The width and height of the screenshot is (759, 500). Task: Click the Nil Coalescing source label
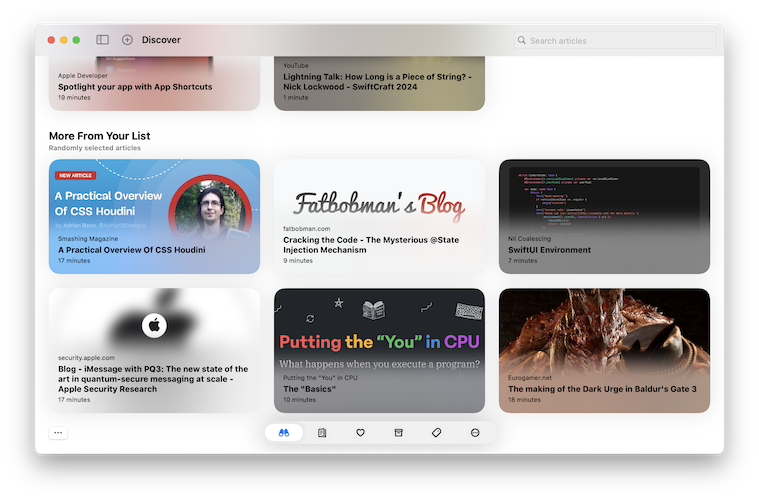(530, 239)
